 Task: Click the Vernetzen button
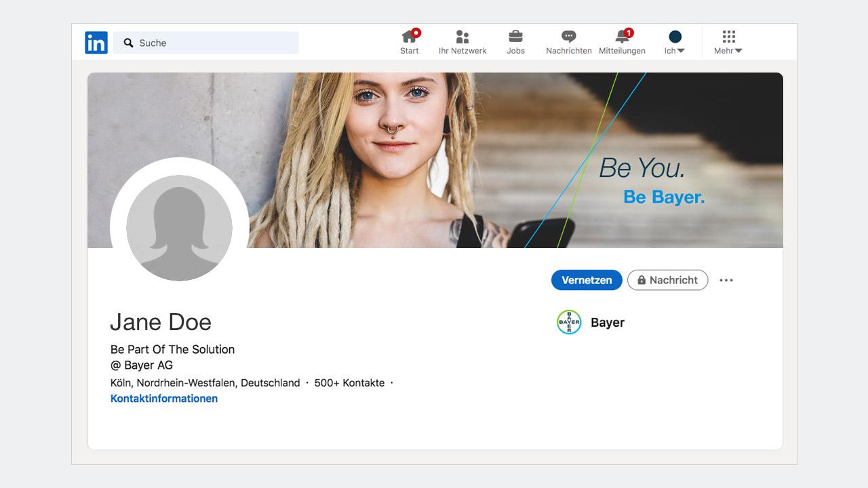587,280
